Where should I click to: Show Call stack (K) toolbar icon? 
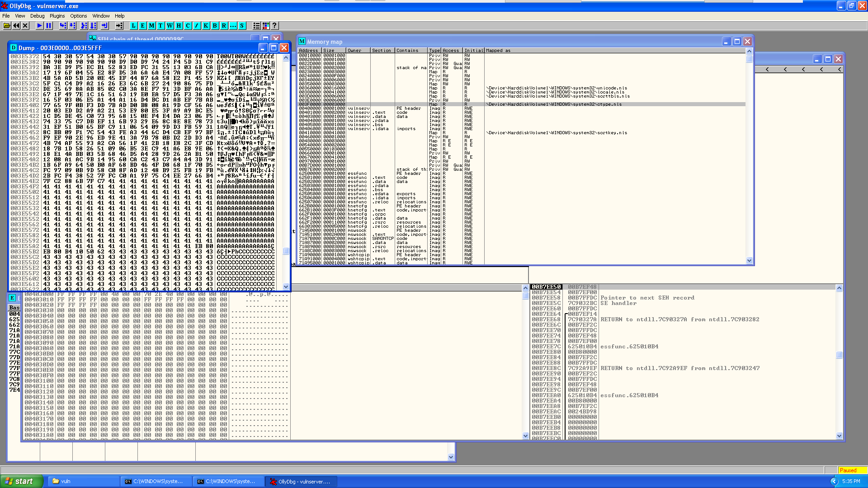tap(206, 26)
